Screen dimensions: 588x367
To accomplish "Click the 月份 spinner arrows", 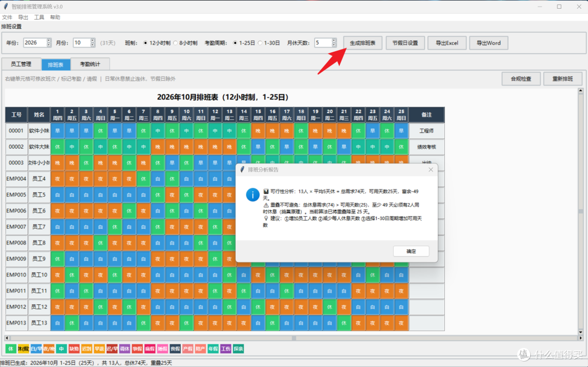I will pos(93,42).
